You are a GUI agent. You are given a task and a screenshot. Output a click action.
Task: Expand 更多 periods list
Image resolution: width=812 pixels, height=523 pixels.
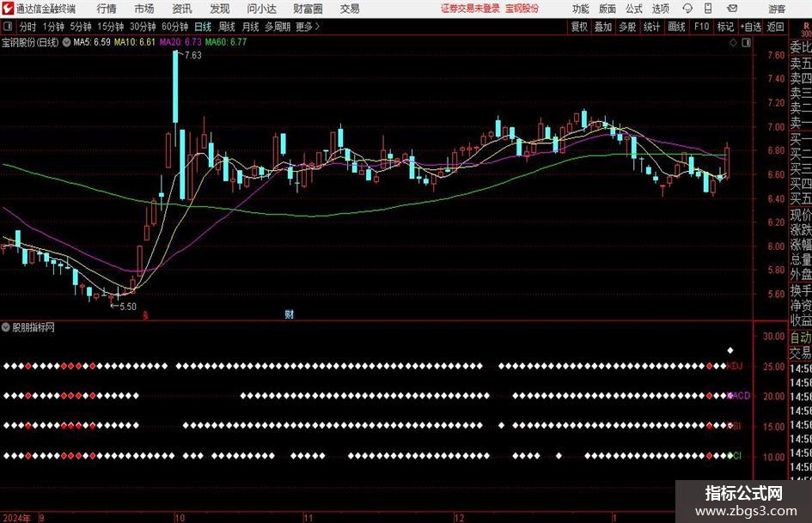point(308,27)
